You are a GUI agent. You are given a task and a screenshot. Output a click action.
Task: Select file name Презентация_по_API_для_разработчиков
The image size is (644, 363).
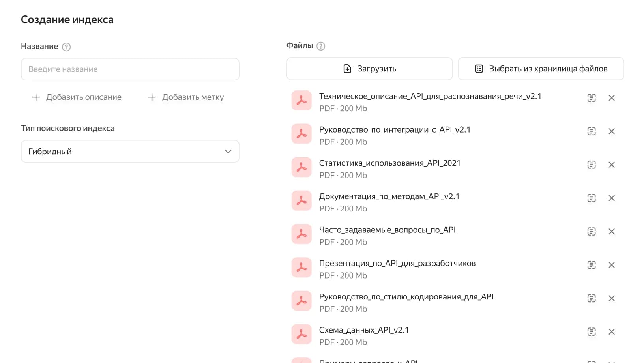tap(397, 263)
